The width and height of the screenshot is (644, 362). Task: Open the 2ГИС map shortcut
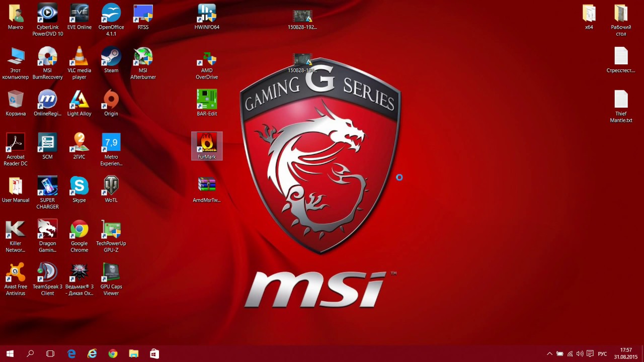pyautogui.click(x=79, y=147)
